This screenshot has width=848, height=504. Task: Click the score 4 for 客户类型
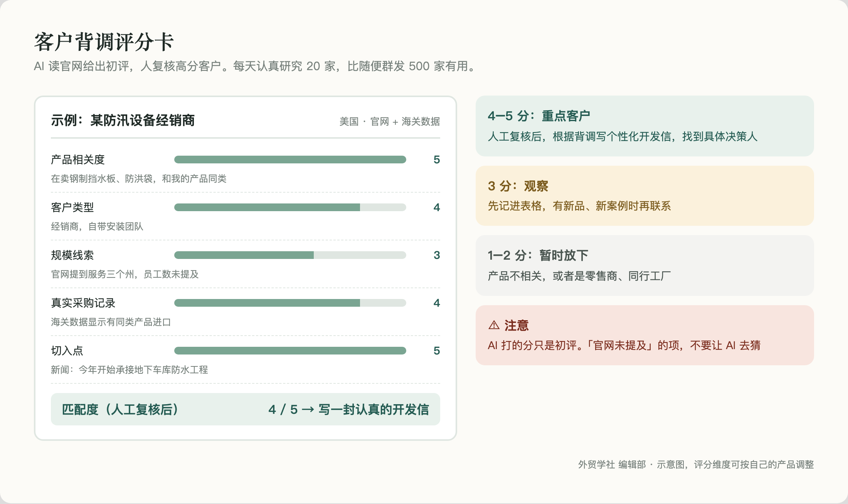[437, 207]
